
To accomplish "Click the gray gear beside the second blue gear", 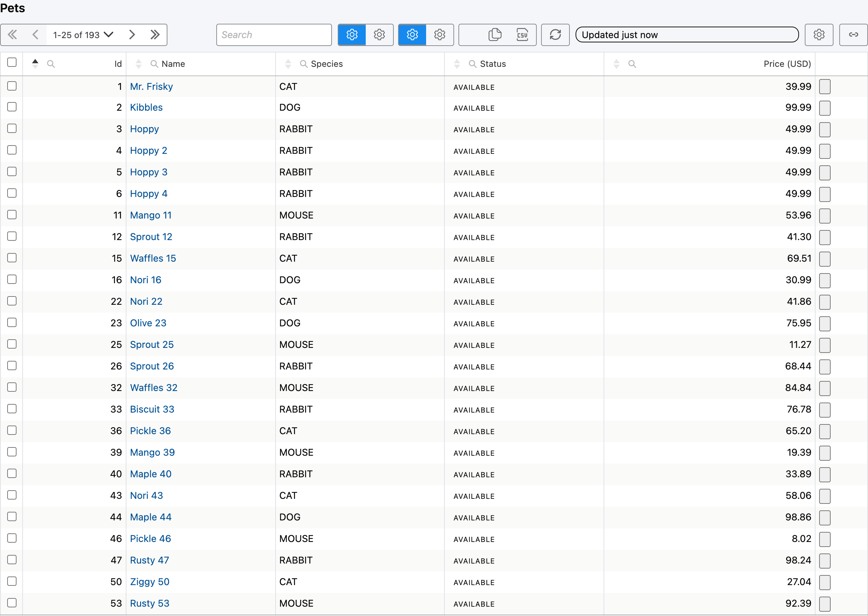I will pyautogui.click(x=439, y=35).
